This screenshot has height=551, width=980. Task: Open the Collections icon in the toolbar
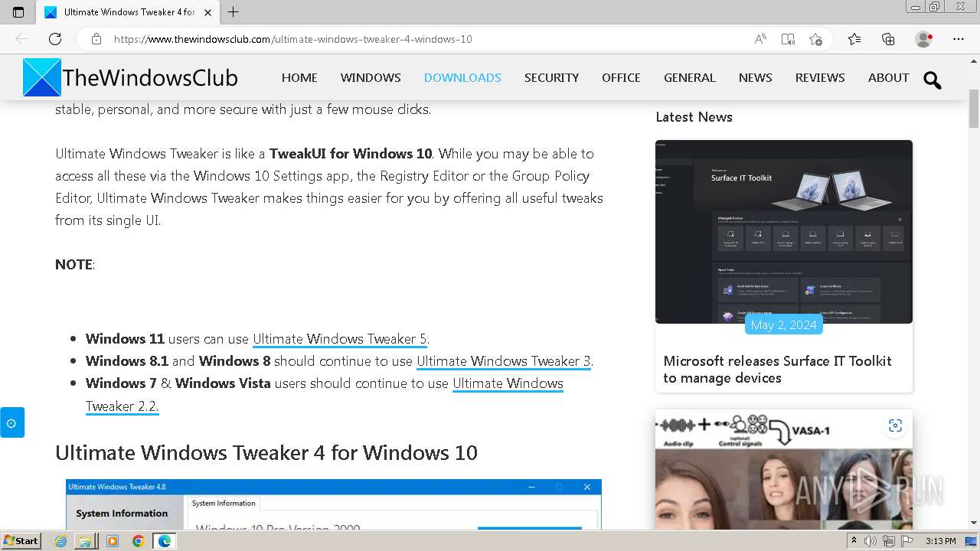coord(888,39)
